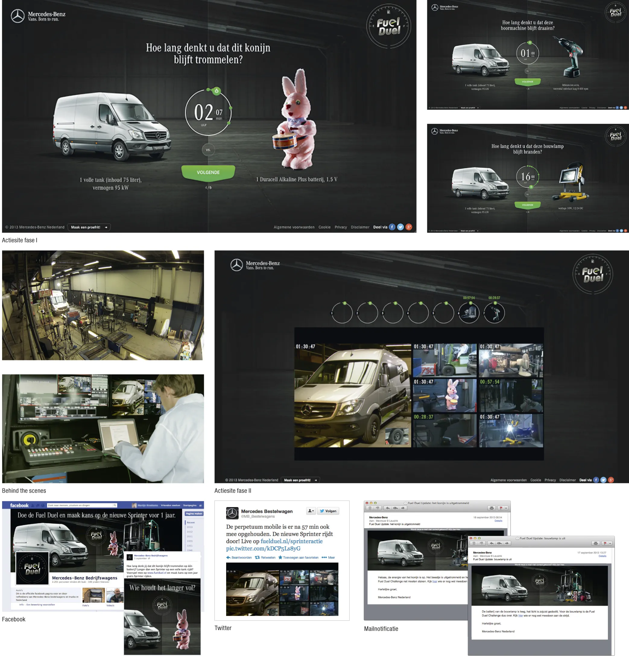Viewport: 629px width, 672px height.
Task: Click 'Pagina maken' button on Facebook page
Action: pos(194,513)
